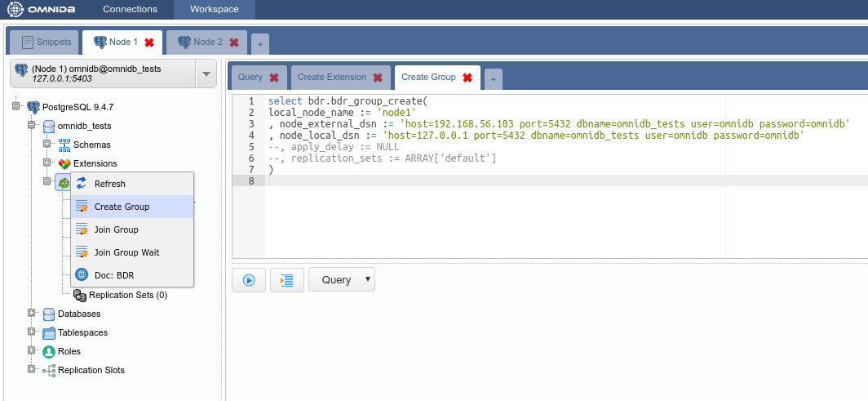Open the connection selector dropdown arrow
Image resolution: width=868 pixels, height=401 pixels.
click(206, 74)
